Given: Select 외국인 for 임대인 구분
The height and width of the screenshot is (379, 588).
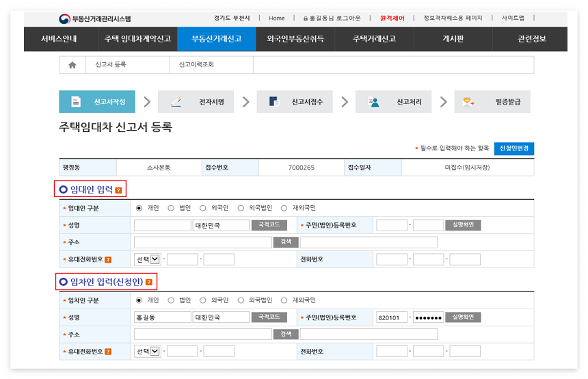Looking at the screenshot, I should (203, 208).
